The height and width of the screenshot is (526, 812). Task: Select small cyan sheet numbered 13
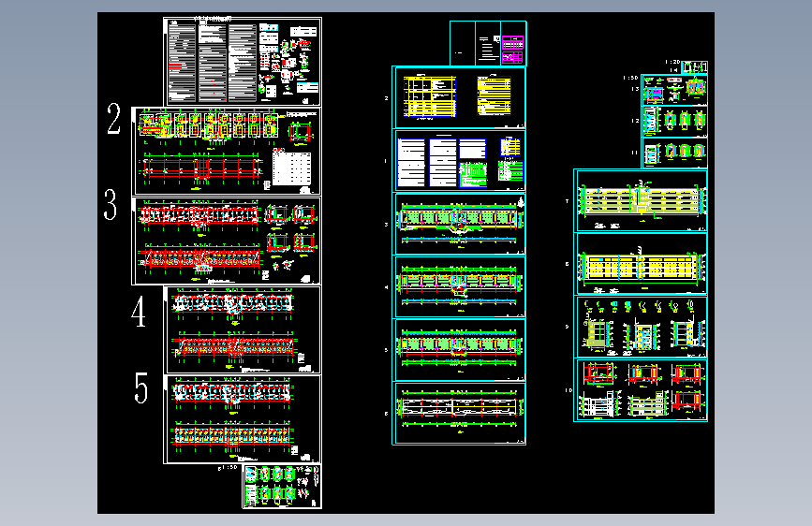(674, 90)
